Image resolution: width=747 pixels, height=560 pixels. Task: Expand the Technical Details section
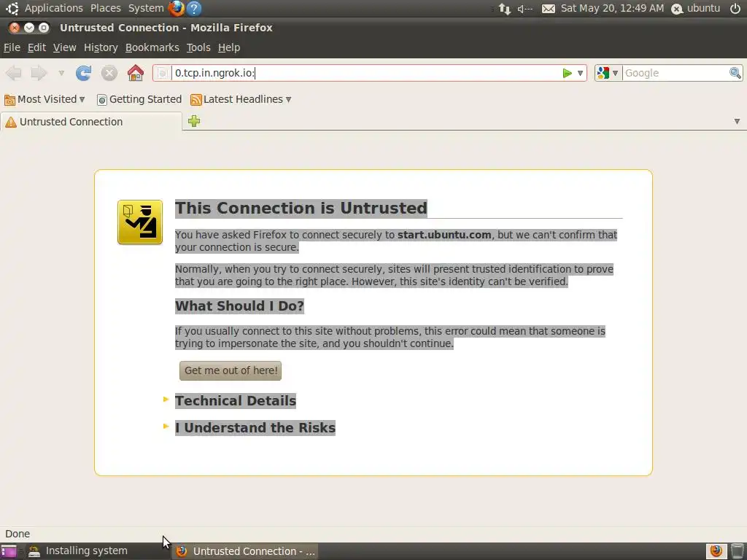(x=236, y=400)
